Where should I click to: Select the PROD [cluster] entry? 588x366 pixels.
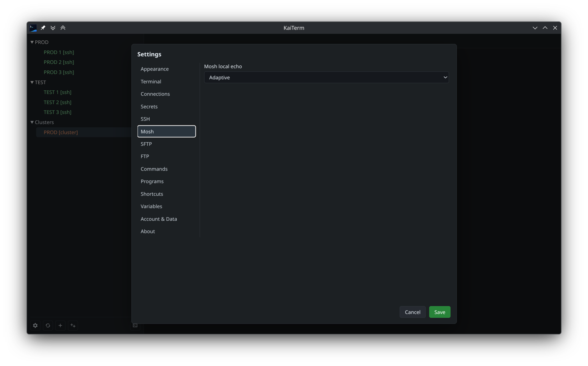click(61, 132)
